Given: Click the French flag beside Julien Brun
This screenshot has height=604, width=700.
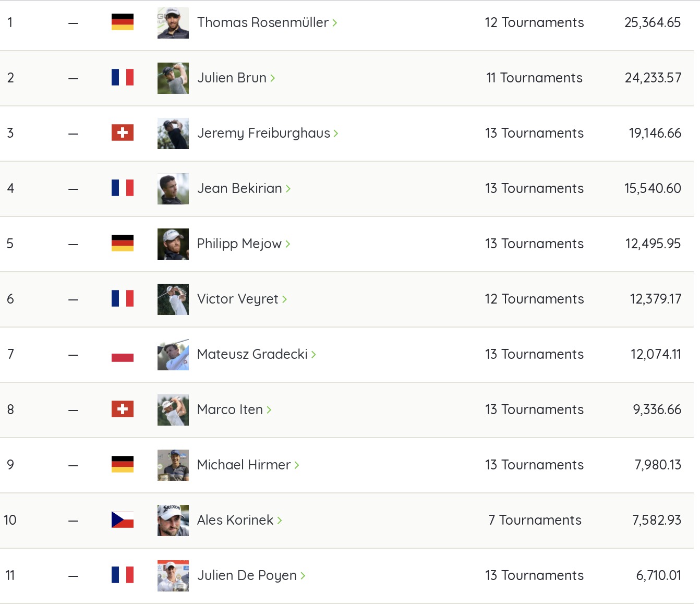Looking at the screenshot, I should [123, 77].
